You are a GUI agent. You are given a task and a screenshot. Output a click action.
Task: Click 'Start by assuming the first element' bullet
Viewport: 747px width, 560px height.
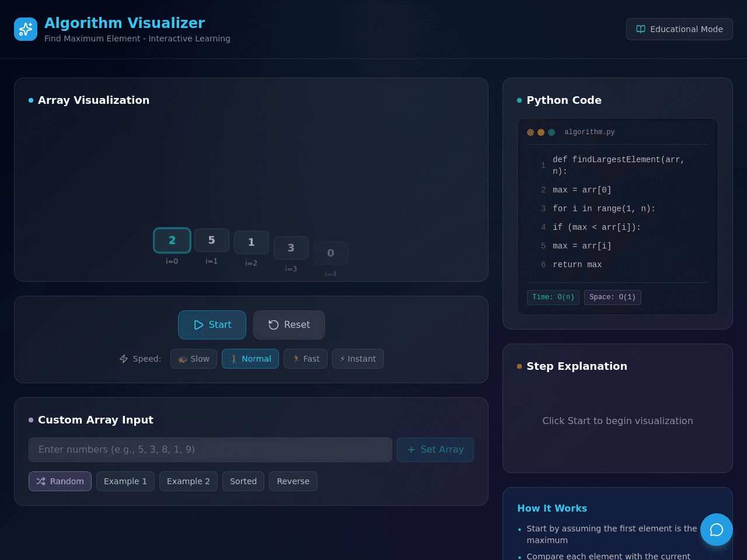[x=612, y=534]
